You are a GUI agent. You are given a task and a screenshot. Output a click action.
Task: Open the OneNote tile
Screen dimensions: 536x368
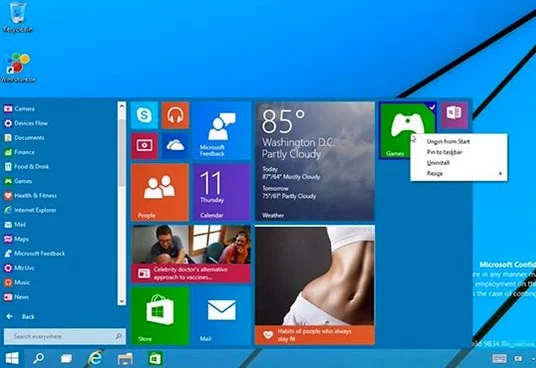[x=454, y=115]
